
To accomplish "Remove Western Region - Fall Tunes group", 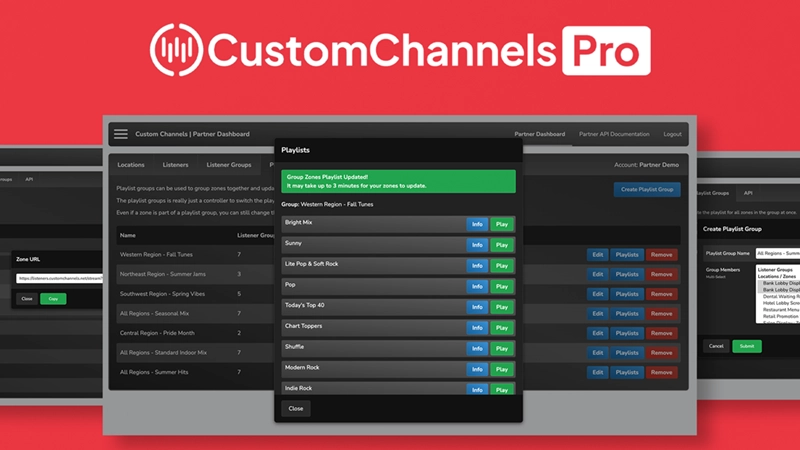I will pyautogui.click(x=662, y=255).
